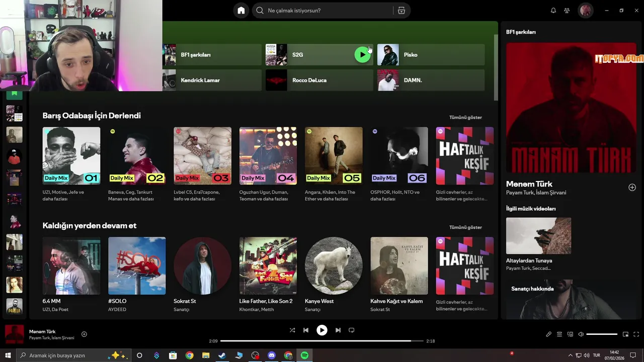644x362 pixels.
Task: Open Like Father, Like Son 2 album
Action: click(x=268, y=266)
